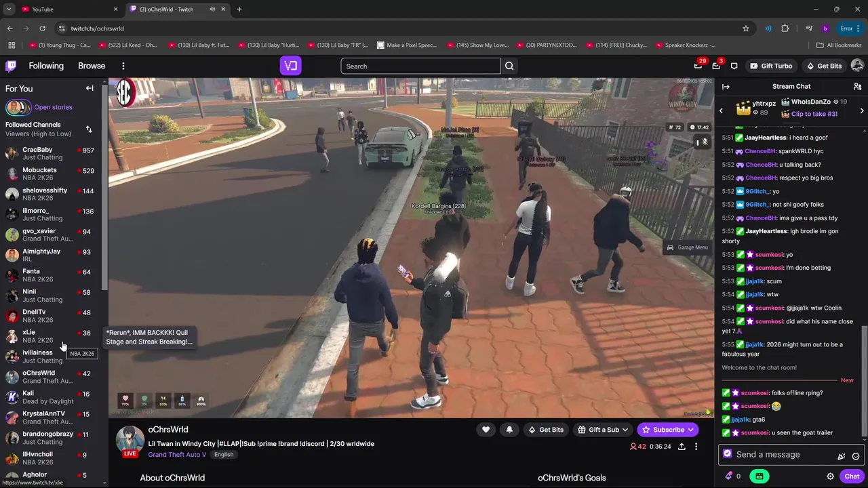The width and height of the screenshot is (868, 488).
Task: Open the PARTYNEXTDO bookmark
Action: tap(546, 45)
